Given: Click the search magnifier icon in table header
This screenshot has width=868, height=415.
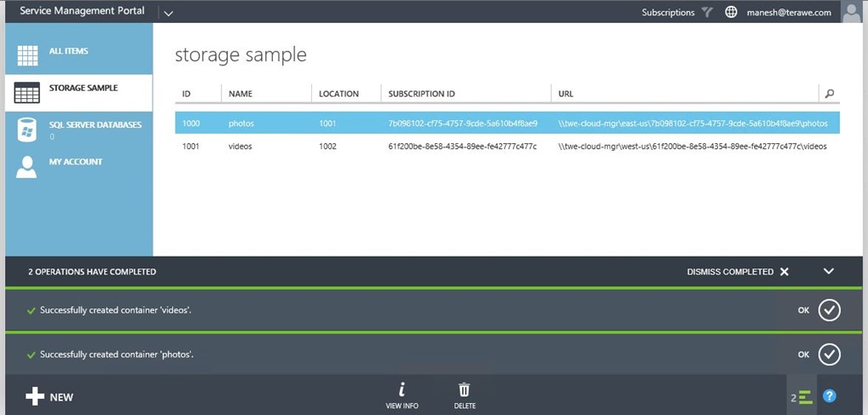Looking at the screenshot, I should click(829, 94).
